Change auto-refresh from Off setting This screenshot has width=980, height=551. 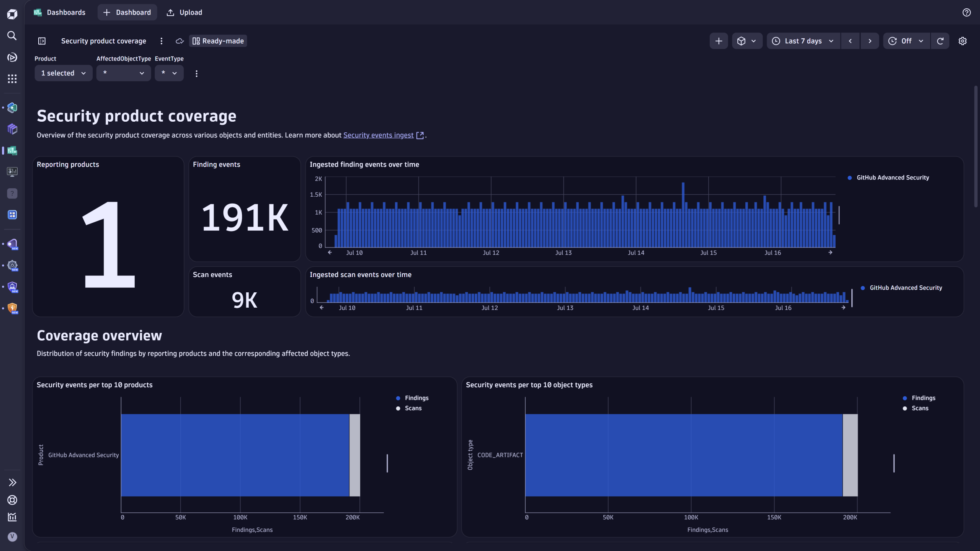pos(906,41)
